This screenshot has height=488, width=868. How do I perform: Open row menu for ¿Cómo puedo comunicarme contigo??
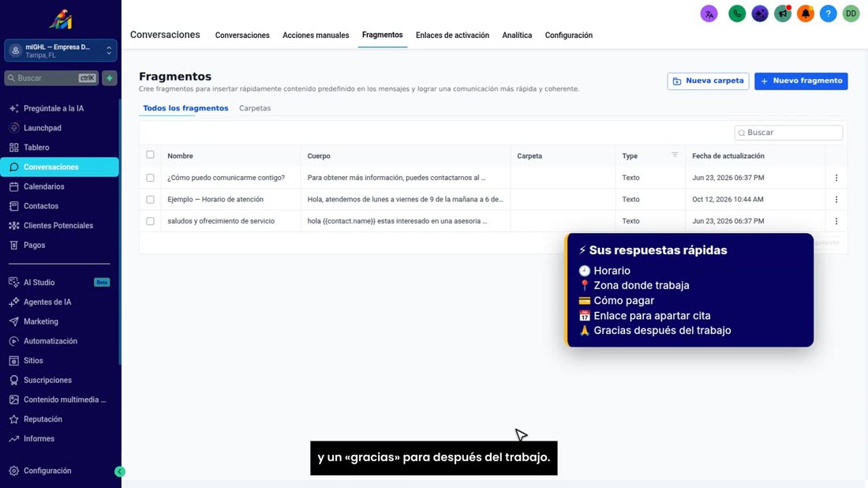click(836, 178)
